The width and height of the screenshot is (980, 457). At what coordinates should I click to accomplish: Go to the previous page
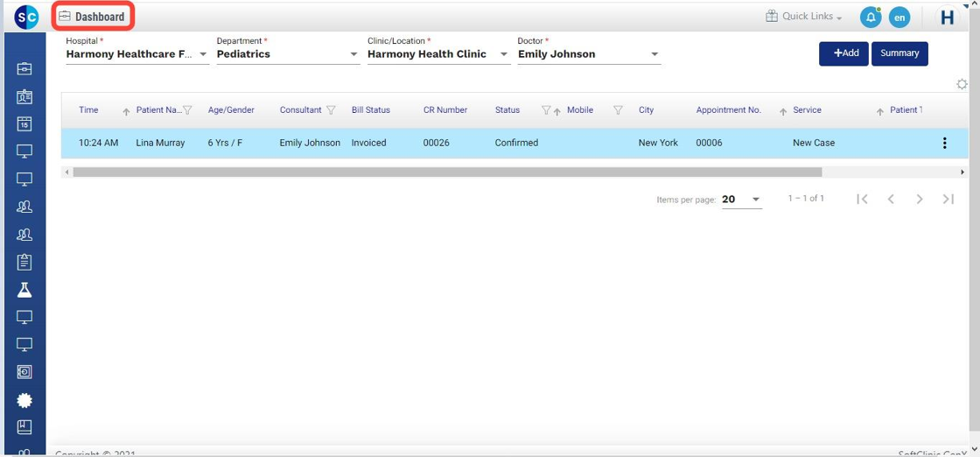coord(892,199)
